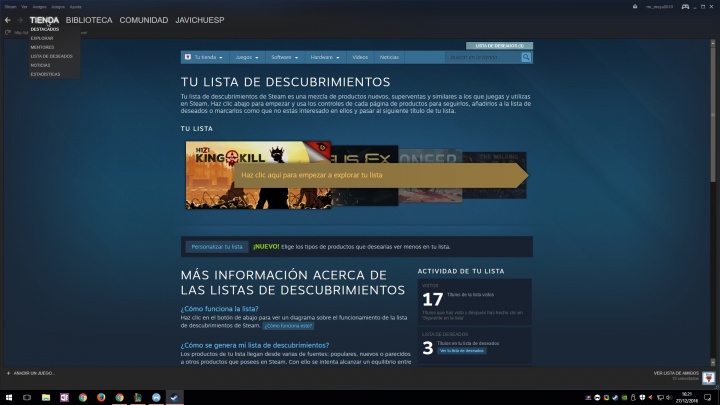Click VER LISTA DE AMIGOS
The height and width of the screenshot is (405, 720).
[x=676, y=373]
